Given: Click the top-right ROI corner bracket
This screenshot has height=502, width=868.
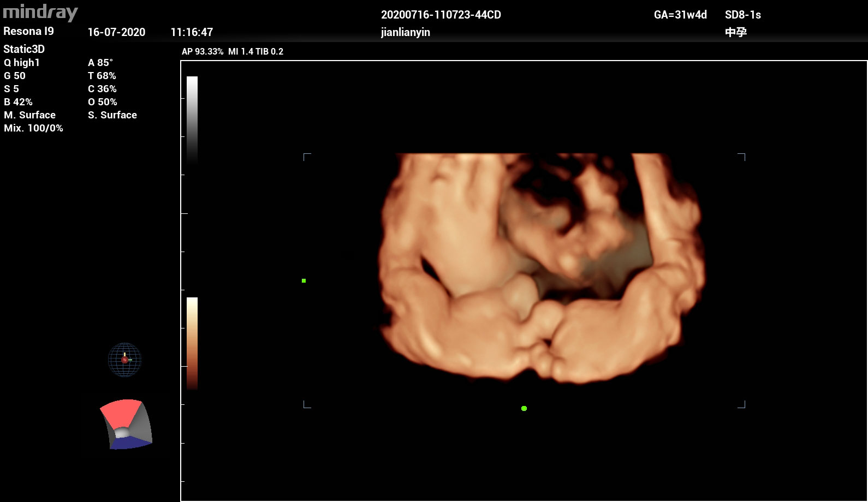Looking at the screenshot, I should (x=741, y=157).
